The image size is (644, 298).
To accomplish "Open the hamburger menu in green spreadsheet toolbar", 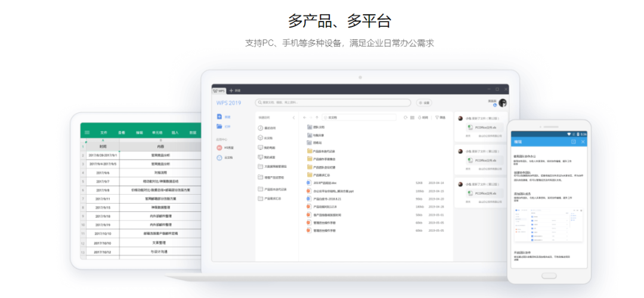I will pyautogui.click(x=87, y=133).
